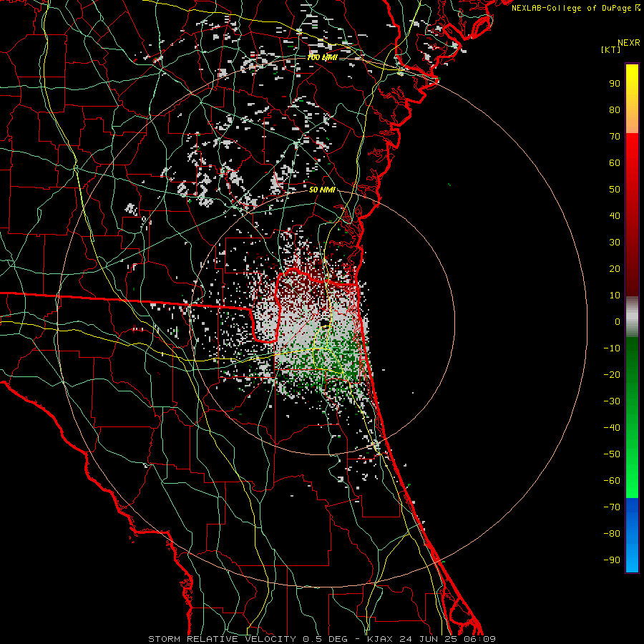Select the 40 value on velocity scale
Image resolution: width=644 pixels, height=644 pixels.
coord(615,215)
